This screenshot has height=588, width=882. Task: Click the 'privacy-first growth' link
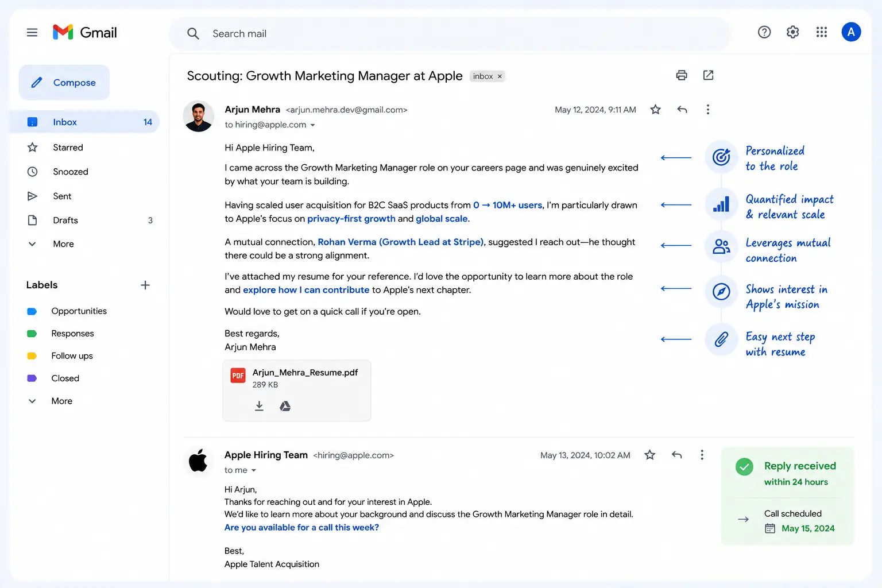[x=351, y=219]
